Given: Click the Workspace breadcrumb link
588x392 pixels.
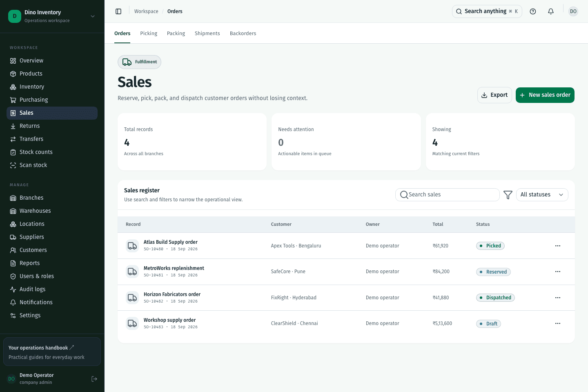Looking at the screenshot, I should (146, 11).
